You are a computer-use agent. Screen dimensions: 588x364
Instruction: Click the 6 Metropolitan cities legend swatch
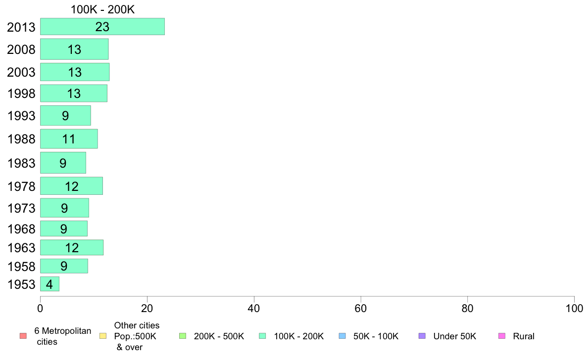click(x=23, y=336)
